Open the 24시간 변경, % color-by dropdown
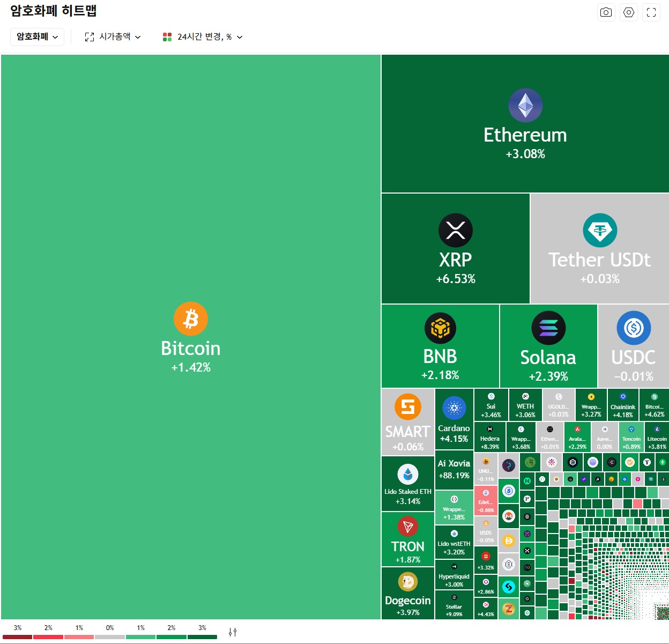 point(203,36)
